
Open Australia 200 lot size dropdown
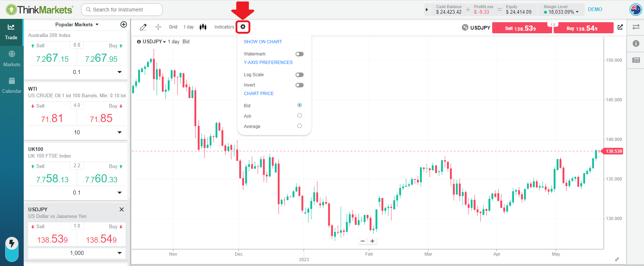click(77, 72)
